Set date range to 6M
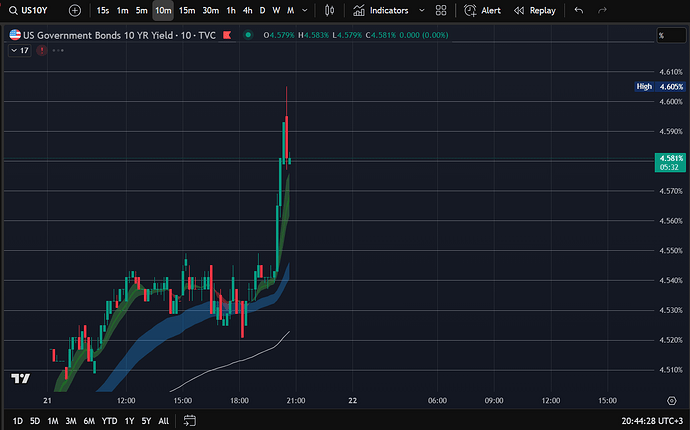This screenshot has height=430, width=690. click(x=89, y=421)
